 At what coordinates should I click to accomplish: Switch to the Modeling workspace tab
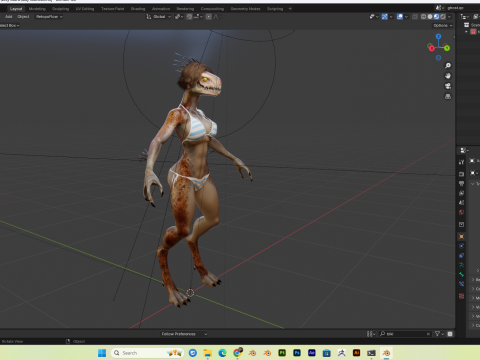[x=37, y=9]
